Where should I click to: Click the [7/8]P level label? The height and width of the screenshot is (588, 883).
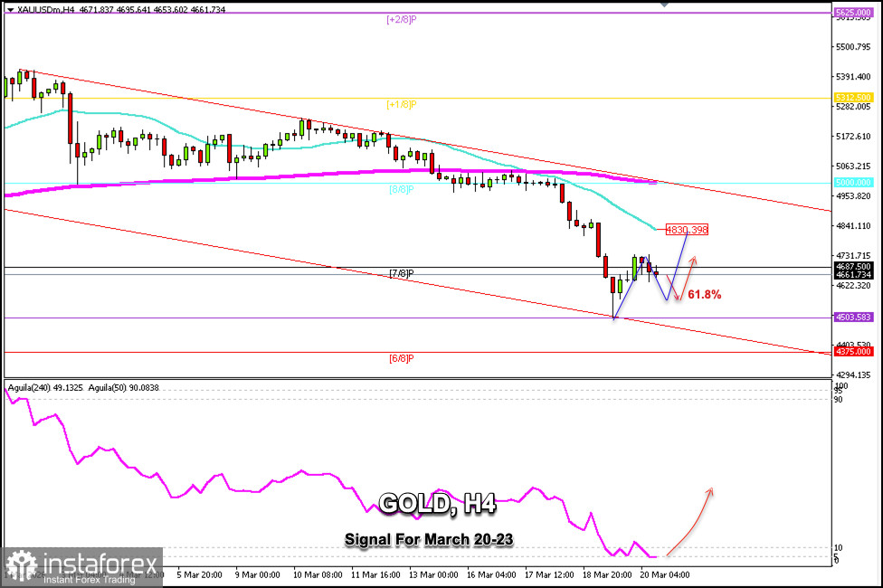pyautogui.click(x=402, y=274)
